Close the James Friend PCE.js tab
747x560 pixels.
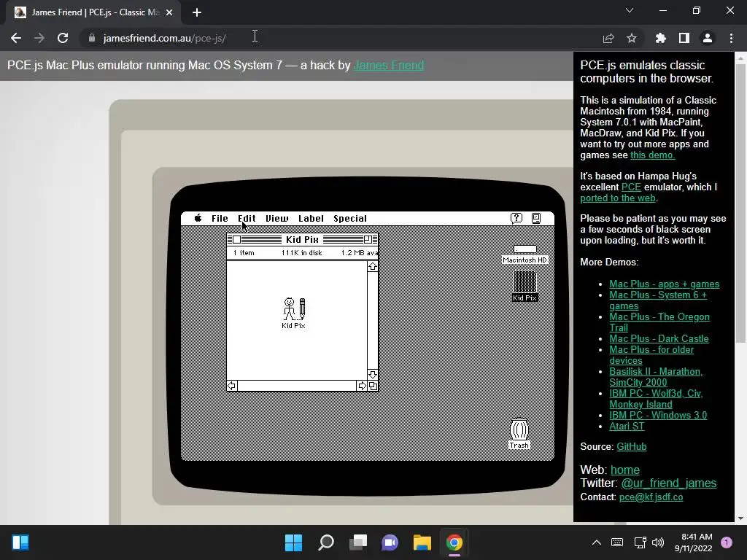[x=169, y=13]
